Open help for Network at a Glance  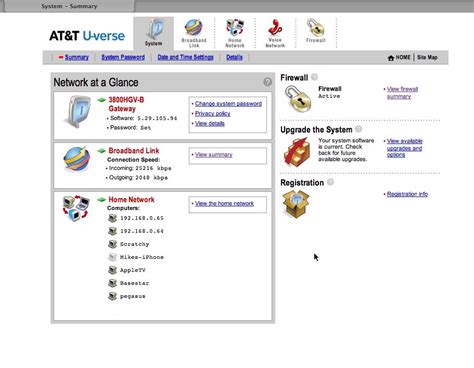pyautogui.click(x=267, y=82)
